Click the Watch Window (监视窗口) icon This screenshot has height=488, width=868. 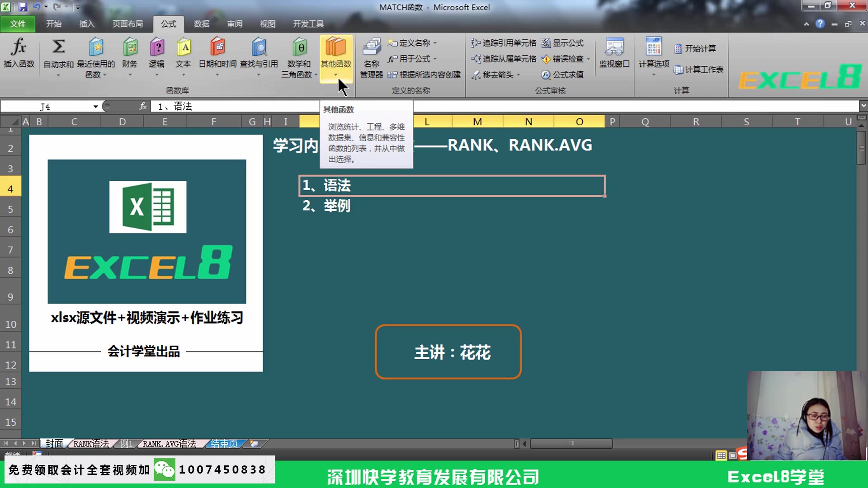pos(614,54)
